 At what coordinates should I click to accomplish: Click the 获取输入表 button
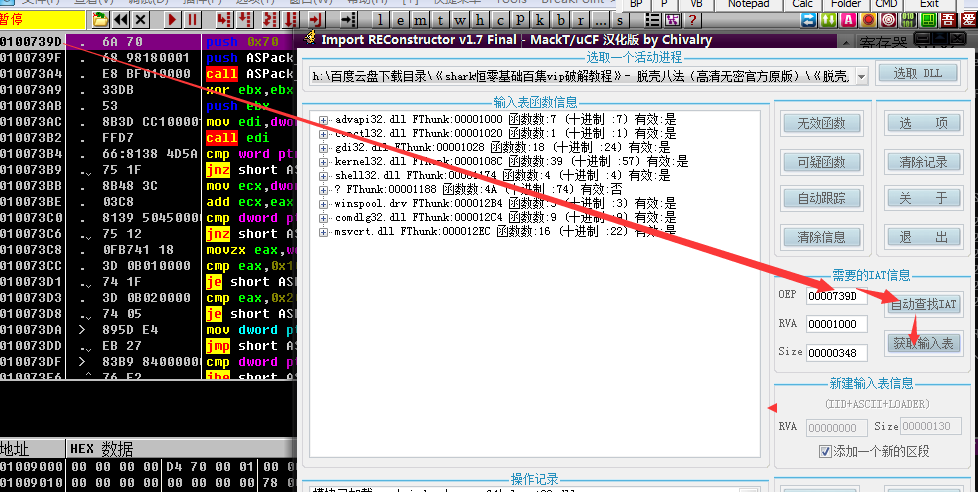[922, 343]
